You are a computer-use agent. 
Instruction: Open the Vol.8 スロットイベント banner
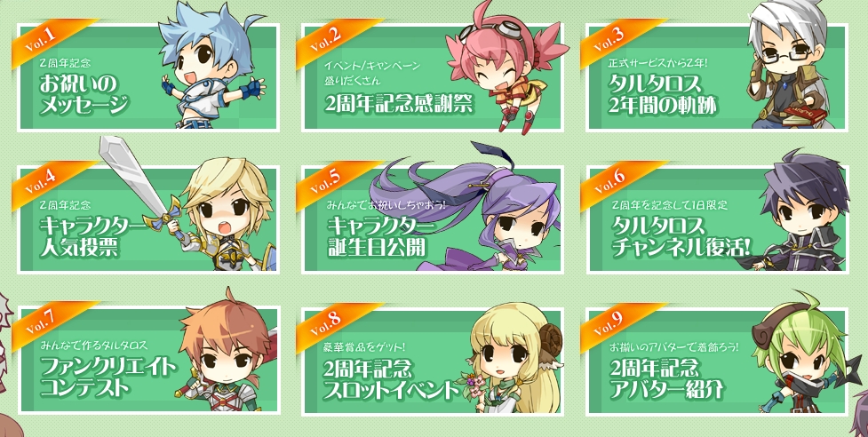tap(433, 360)
